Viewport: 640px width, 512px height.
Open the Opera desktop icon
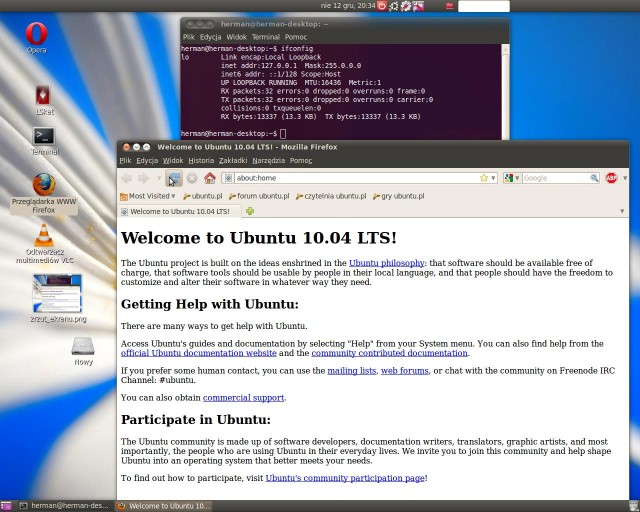[x=36, y=38]
